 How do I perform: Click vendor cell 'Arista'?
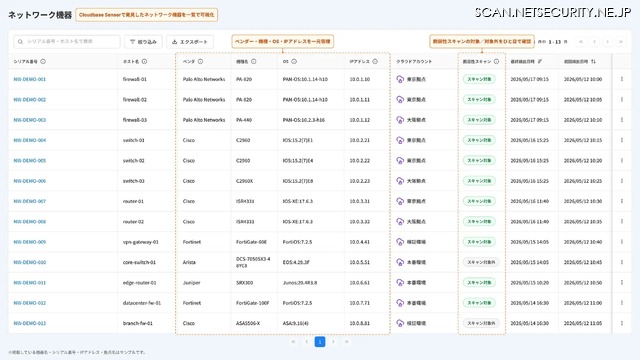tap(189, 262)
